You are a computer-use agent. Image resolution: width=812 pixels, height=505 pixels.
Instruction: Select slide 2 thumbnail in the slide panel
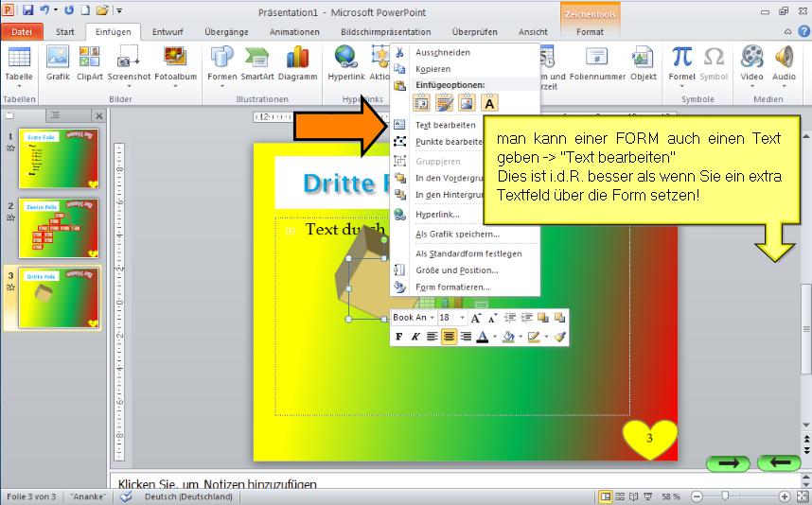tap(59, 228)
